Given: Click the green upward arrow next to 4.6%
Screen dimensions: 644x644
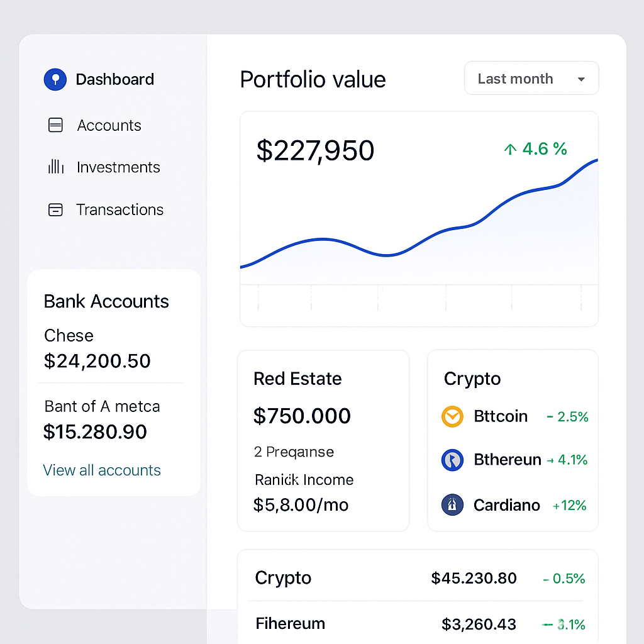Looking at the screenshot, I should click(x=509, y=149).
